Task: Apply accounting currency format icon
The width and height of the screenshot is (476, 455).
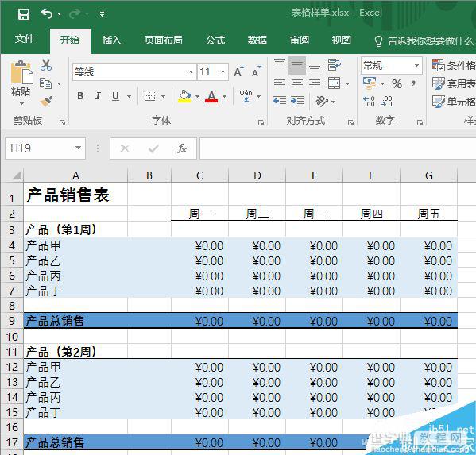Action: tap(370, 83)
